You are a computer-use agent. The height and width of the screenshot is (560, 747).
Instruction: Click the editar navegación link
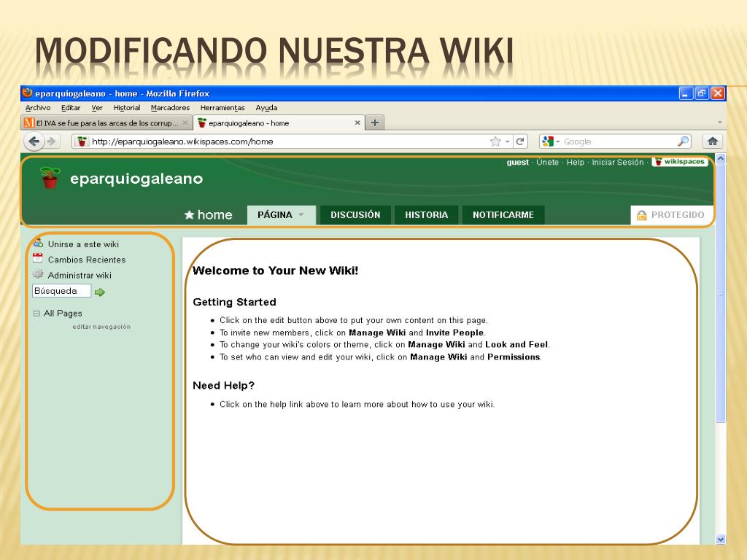[101, 327]
